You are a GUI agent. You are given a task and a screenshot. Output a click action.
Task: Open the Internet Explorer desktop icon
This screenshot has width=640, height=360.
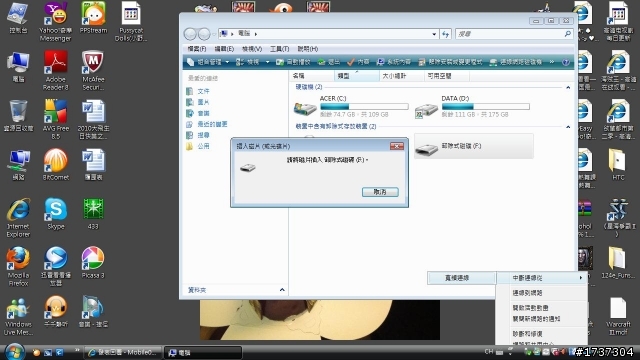coord(18,218)
